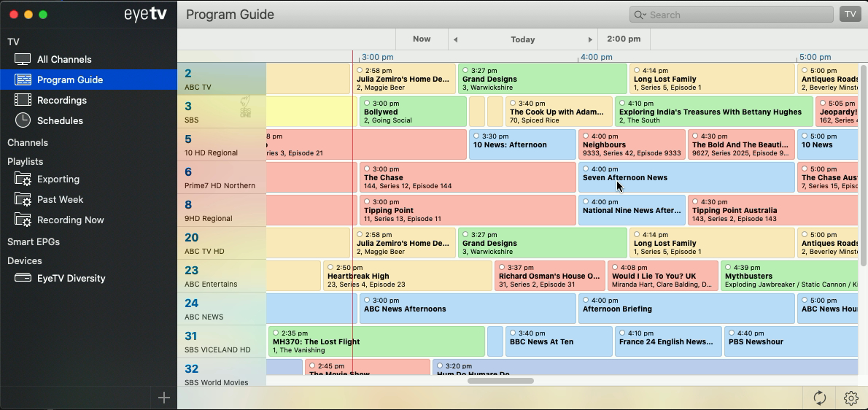Select The Bold And The Beautiful block
The height and width of the screenshot is (410, 868).
click(741, 144)
